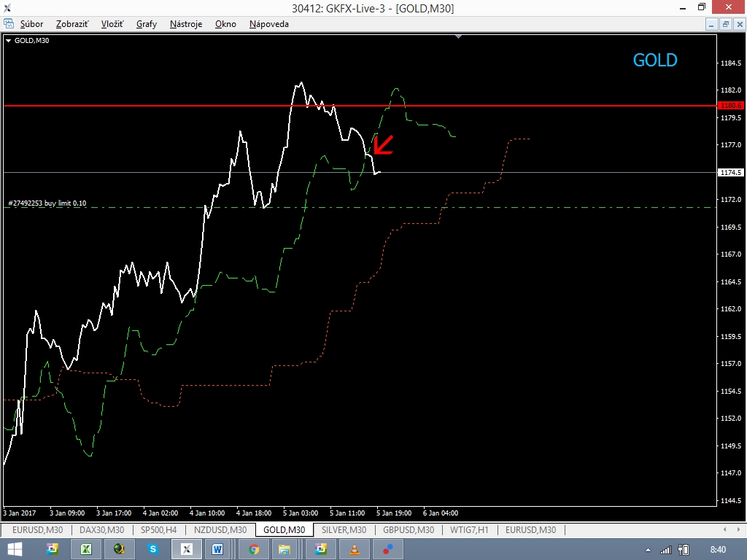747x560 pixels.
Task: Open the Nástroje menu
Action: point(186,24)
